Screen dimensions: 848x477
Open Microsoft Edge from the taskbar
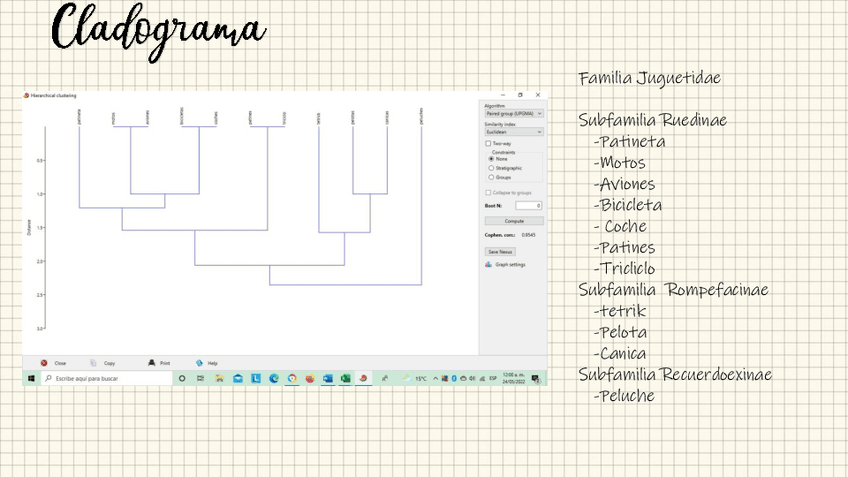coord(274,379)
